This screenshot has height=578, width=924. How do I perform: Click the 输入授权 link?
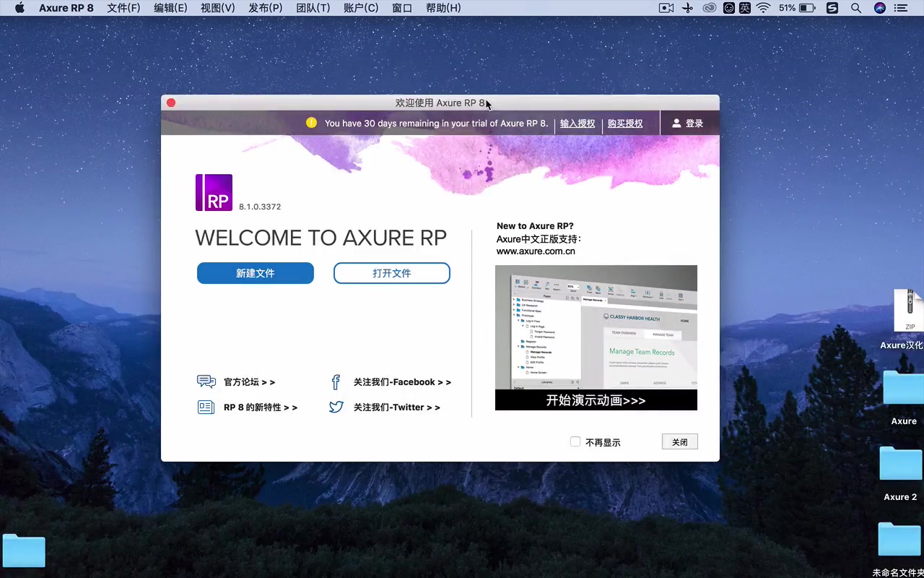coord(577,124)
